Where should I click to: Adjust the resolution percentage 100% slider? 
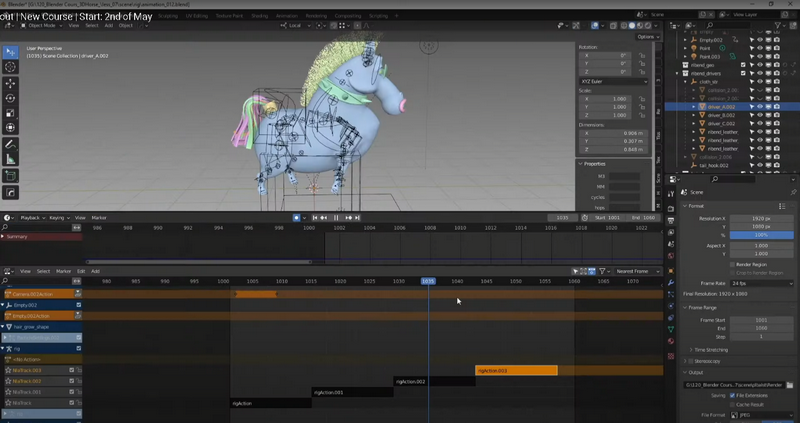762,235
